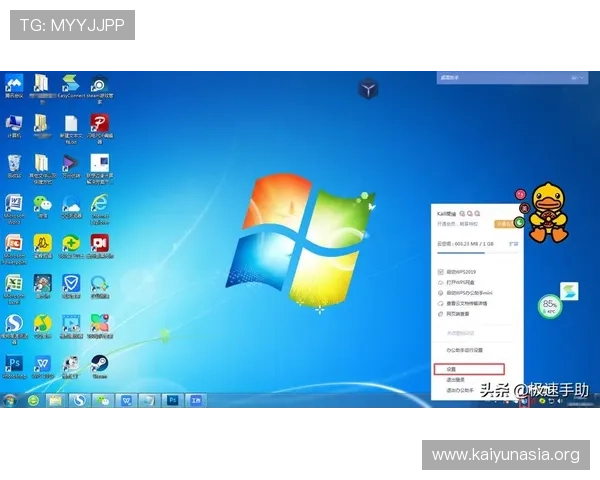
Task: Click the yellow membership button in panel
Action: (504, 224)
